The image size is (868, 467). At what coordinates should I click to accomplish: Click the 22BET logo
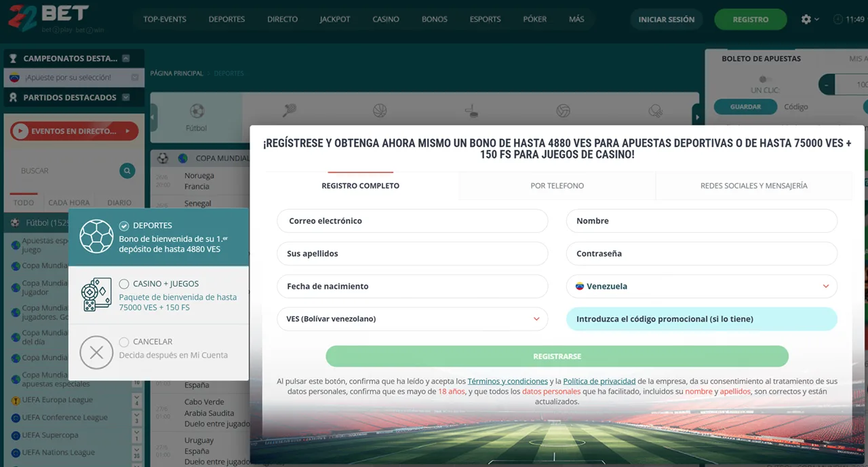[55, 18]
